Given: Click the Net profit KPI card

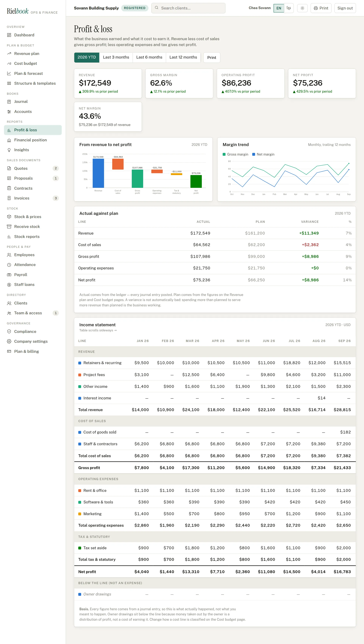Looking at the screenshot, I should (x=322, y=84).
